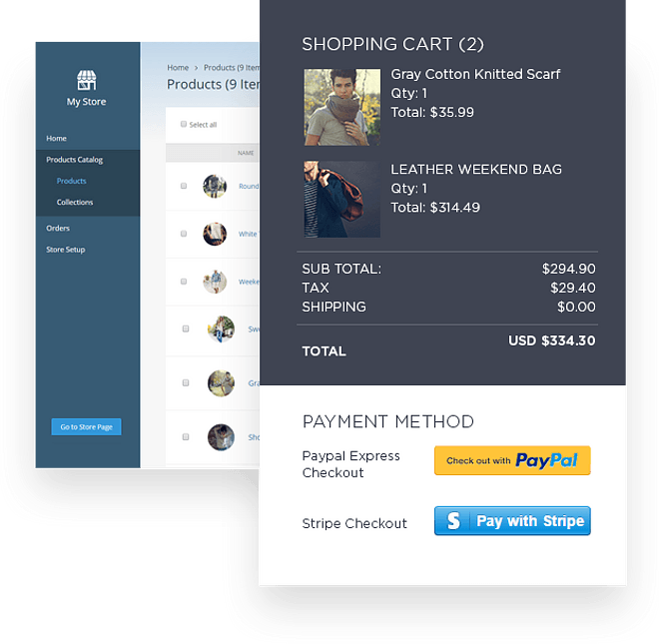Click the Go to Store Page button
659x644 pixels.
point(86,426)
